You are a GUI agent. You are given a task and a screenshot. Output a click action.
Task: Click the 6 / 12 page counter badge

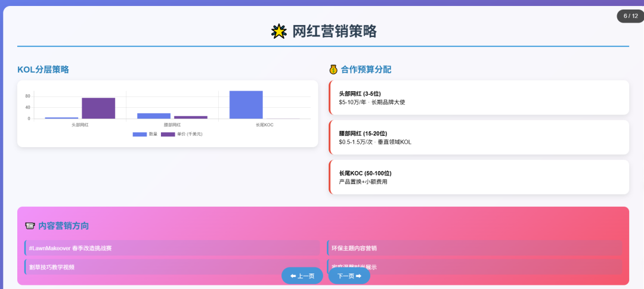[x=630, y=16]
